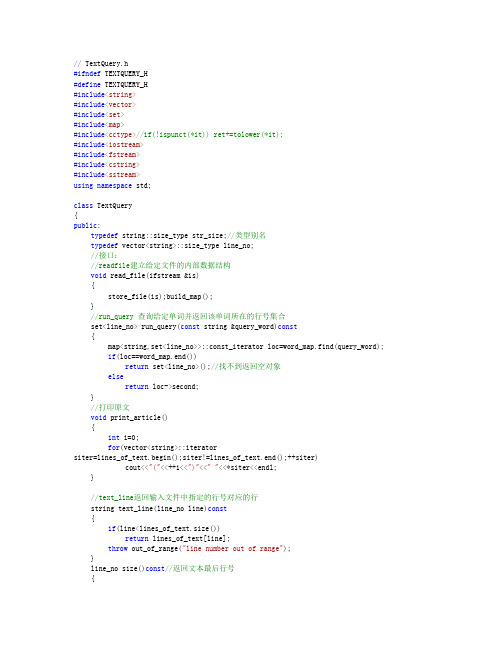
Task: Select the 'else' keyword line
Action: click(115, 377)
